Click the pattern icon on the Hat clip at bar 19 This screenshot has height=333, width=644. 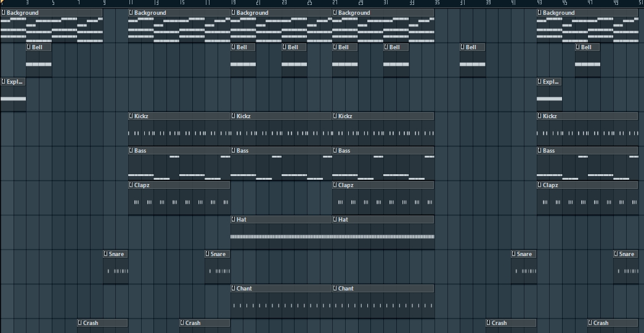[x=234, y=220]
